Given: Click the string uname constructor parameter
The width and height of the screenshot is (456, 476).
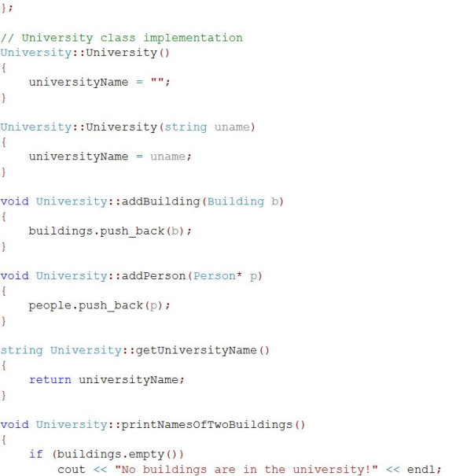Looking at the screenshot, I should [208, 127].
